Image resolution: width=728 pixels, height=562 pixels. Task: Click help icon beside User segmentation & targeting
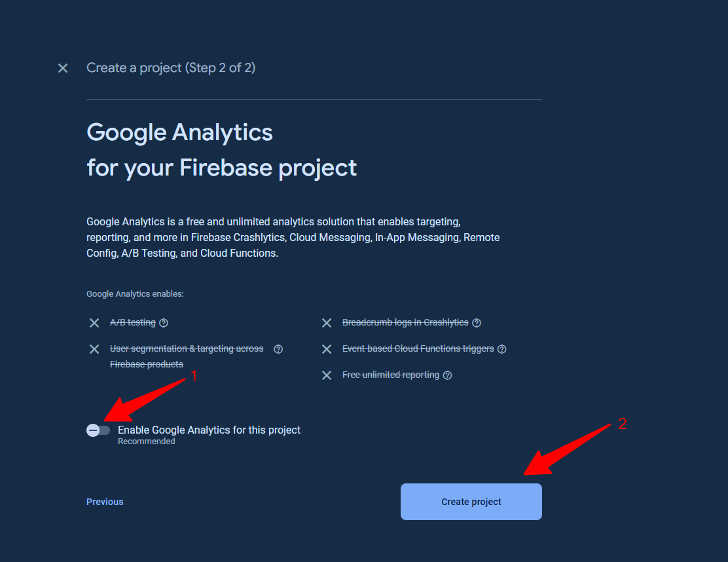point(278,349)
